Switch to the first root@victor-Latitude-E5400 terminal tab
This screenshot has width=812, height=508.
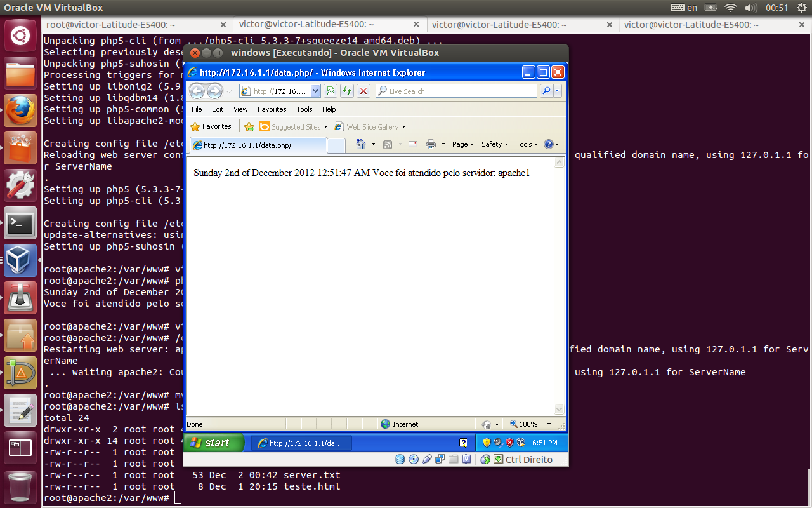(137, 25)
